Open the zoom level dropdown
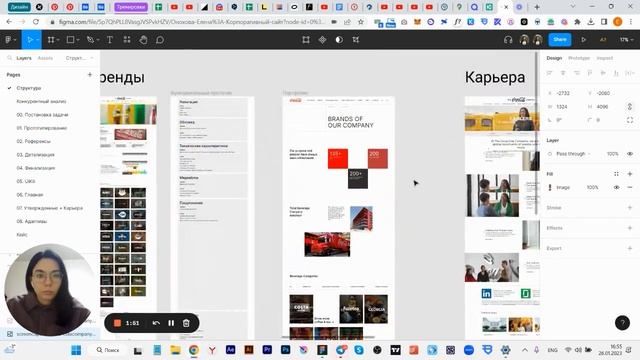640x360 pixels. coord(627,40)
